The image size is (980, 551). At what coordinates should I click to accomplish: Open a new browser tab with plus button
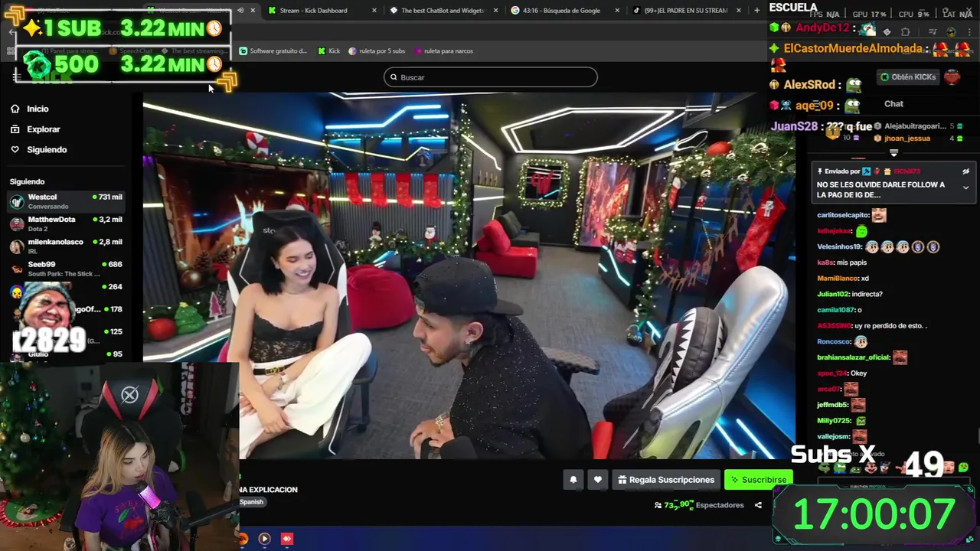(757, 11)
